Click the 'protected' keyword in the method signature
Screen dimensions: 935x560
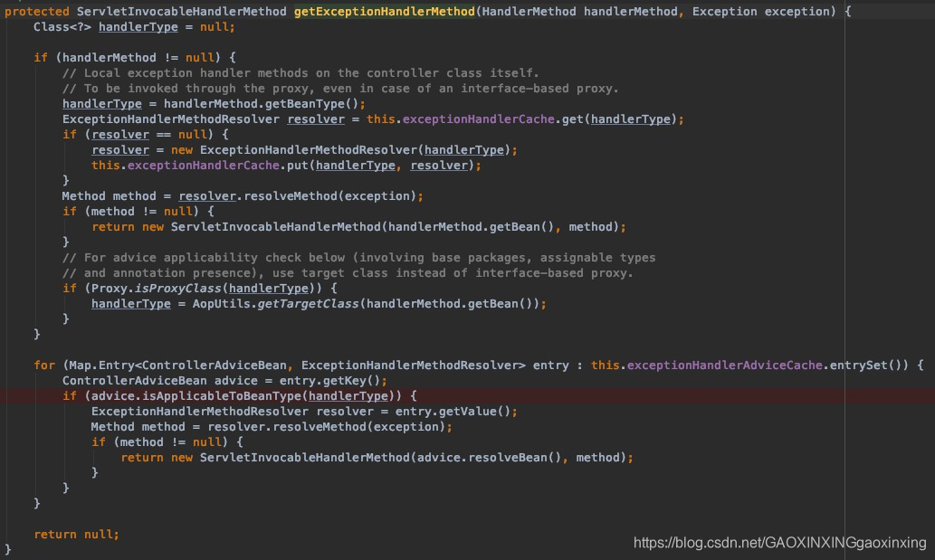36,12
